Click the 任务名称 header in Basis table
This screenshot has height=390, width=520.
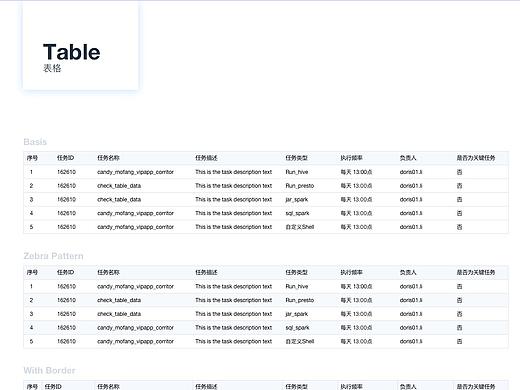point(108,158)
